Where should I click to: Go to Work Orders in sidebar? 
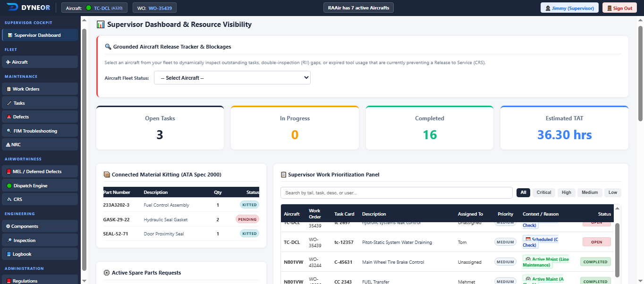40,89
